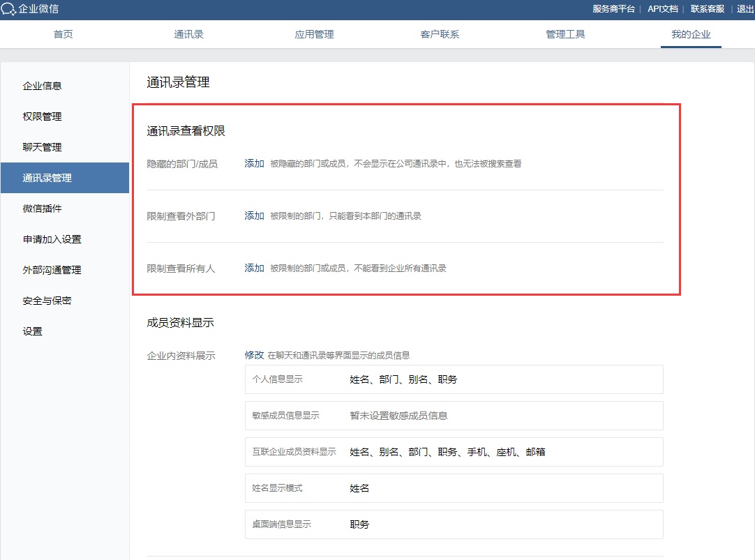Click 添加 beside 限制查看所有人
The height and width of the screenshot is (560, 755).
click(x=254, y=268)
